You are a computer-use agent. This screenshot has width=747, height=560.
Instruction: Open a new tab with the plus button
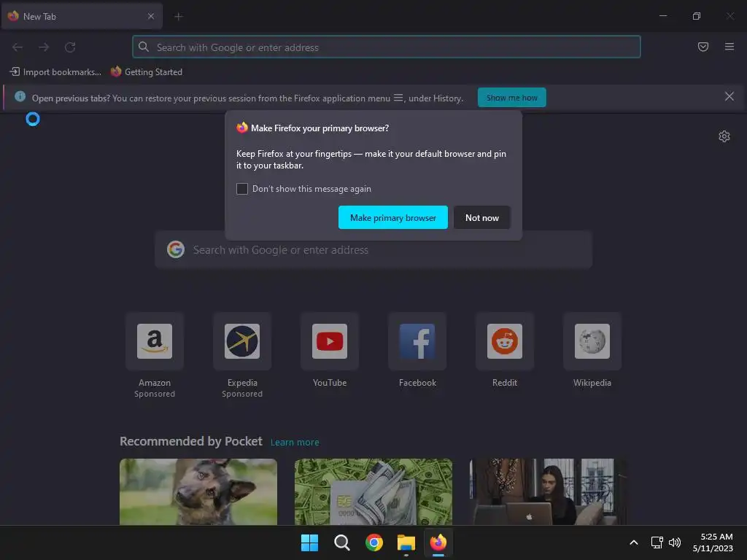click(x=179, y=17)
